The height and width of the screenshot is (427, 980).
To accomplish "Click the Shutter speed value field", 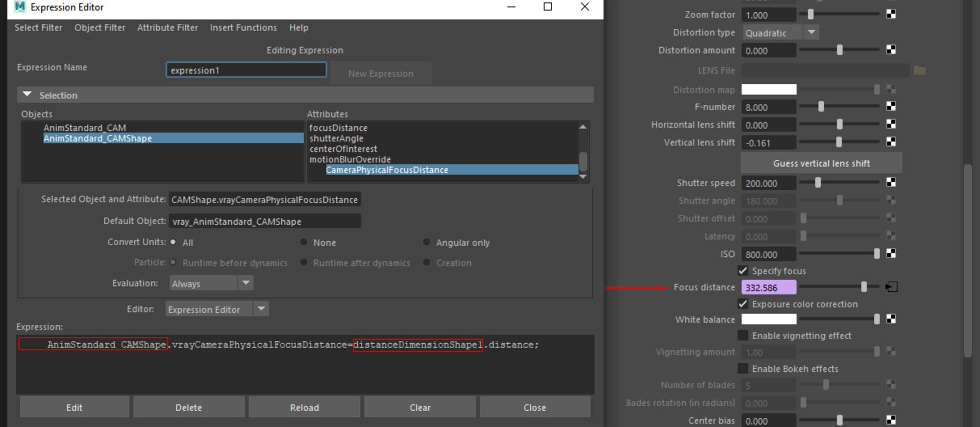I will click(769, 183).
